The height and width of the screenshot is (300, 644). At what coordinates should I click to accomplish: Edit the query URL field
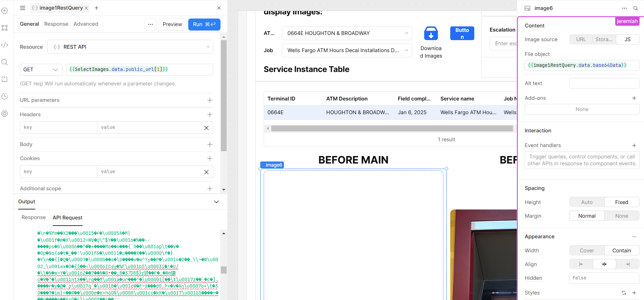[140, 70]
